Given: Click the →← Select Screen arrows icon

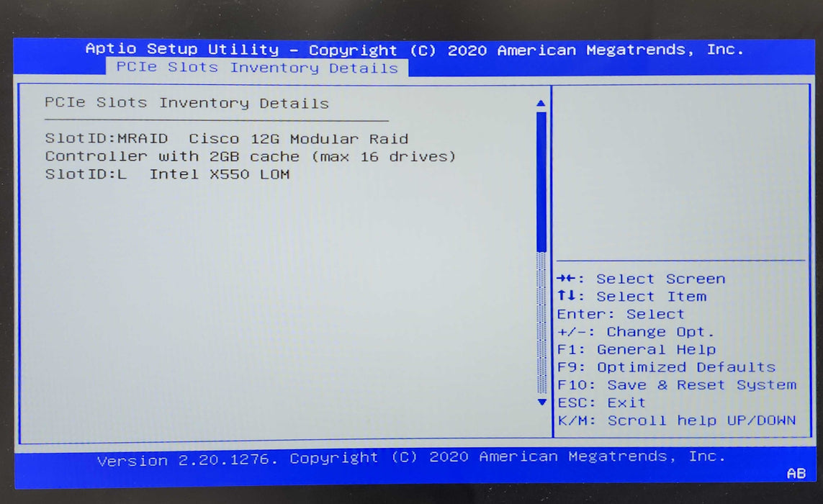Looking at the screenshot, I should 566,278.
